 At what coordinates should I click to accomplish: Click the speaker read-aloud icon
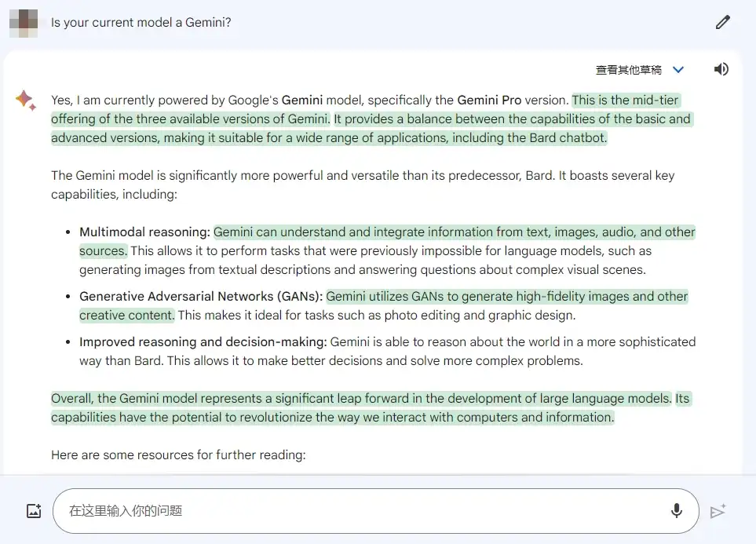[721, 69]
